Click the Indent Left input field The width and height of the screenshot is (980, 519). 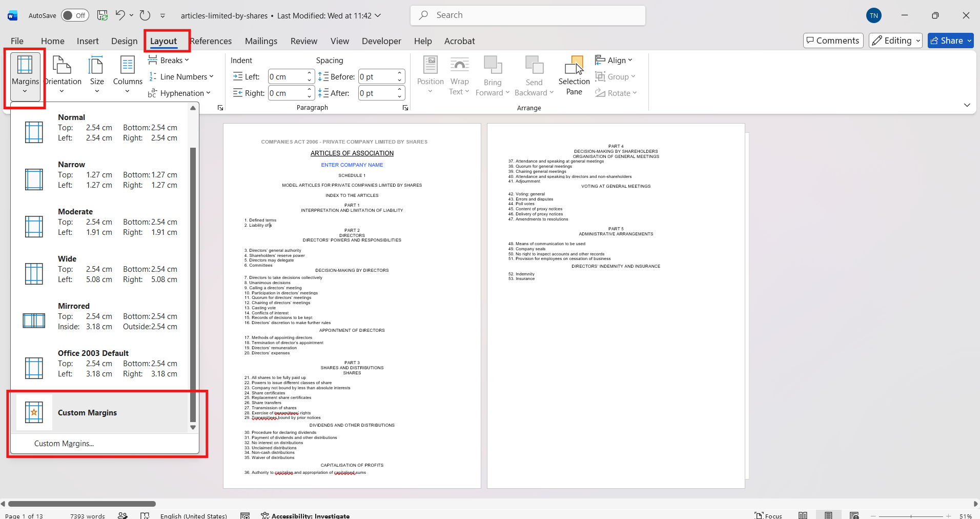coord(287,77)
